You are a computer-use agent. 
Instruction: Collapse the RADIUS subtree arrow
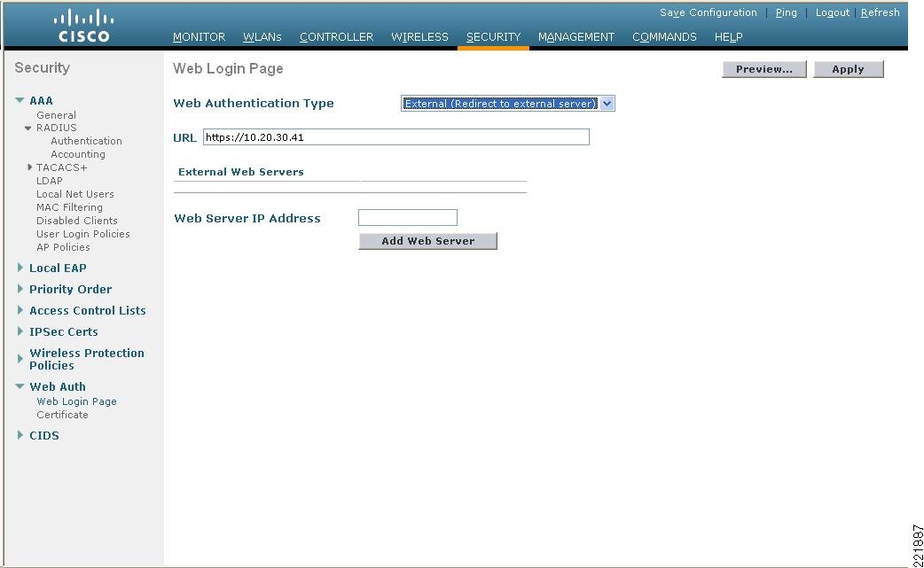click(27, 128)
